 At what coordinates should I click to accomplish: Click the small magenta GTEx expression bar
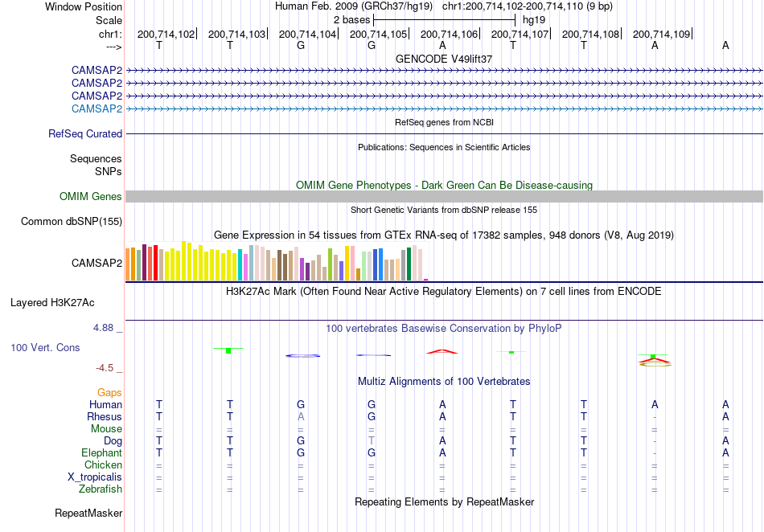426,280
